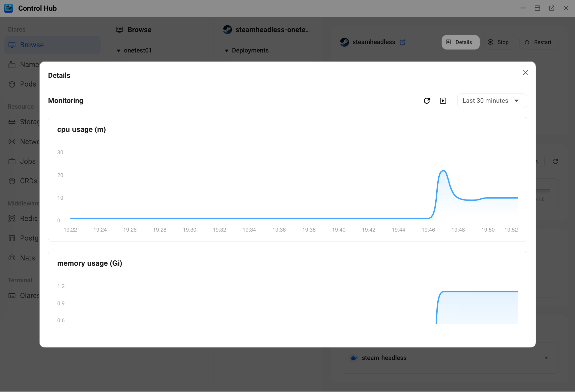The image size is (575, 392).
Task: Collapse the Deployments section
Action: [x=227, y=50]
